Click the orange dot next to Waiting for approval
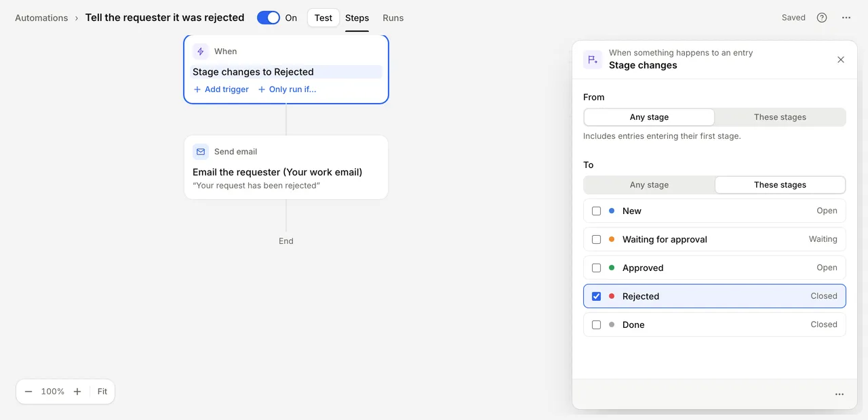The image size is (868, 420). [612, 239]
